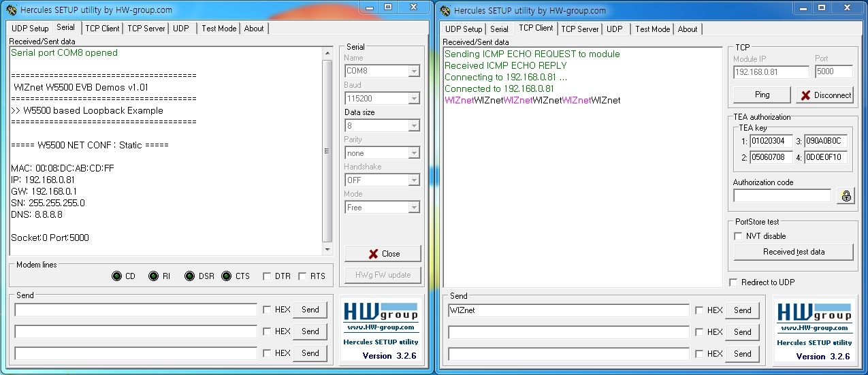Click TEA key 3 field 090A0B0C
The image size is (868, 375).
click(826, 142)
